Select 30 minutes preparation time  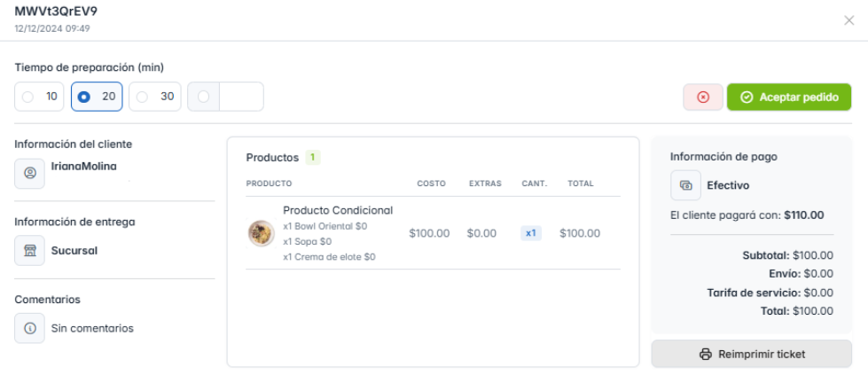click(x=155, y=97)
